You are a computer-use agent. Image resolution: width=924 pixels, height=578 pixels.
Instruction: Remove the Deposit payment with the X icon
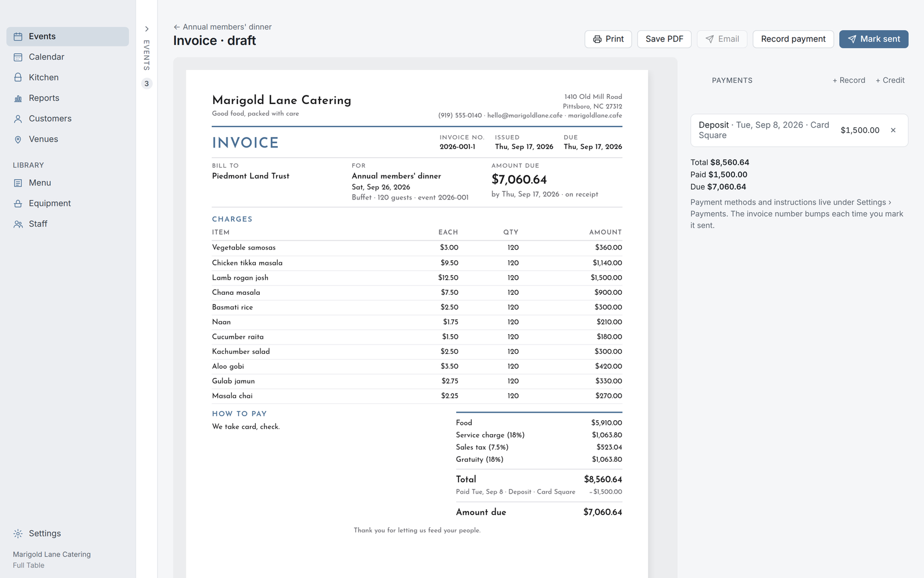(x=893, y=130)
